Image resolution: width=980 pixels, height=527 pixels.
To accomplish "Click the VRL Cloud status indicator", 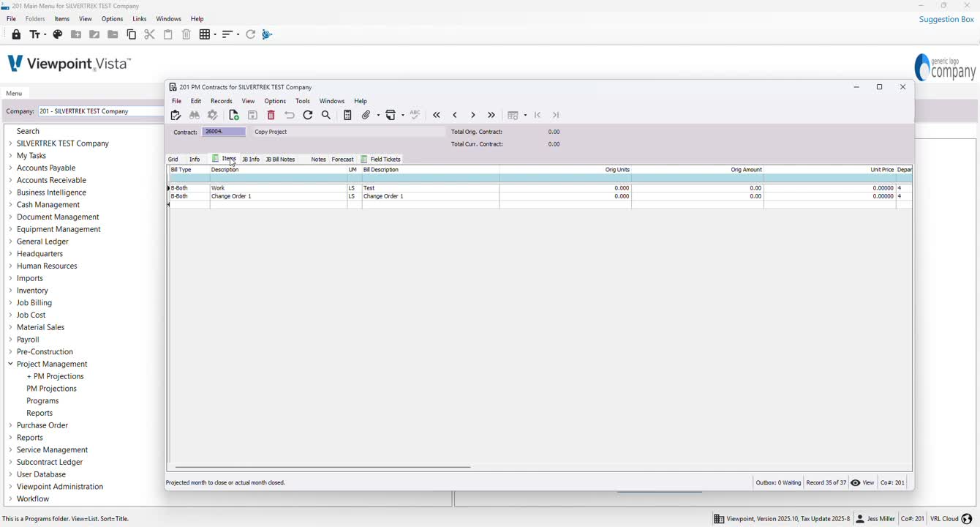I will pos(951,519).
